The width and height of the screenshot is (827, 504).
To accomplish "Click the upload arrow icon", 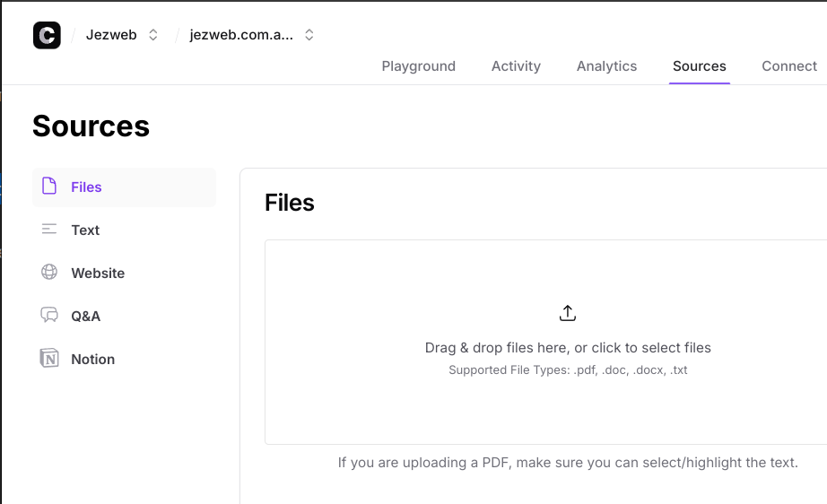I will tap(567, 313).
